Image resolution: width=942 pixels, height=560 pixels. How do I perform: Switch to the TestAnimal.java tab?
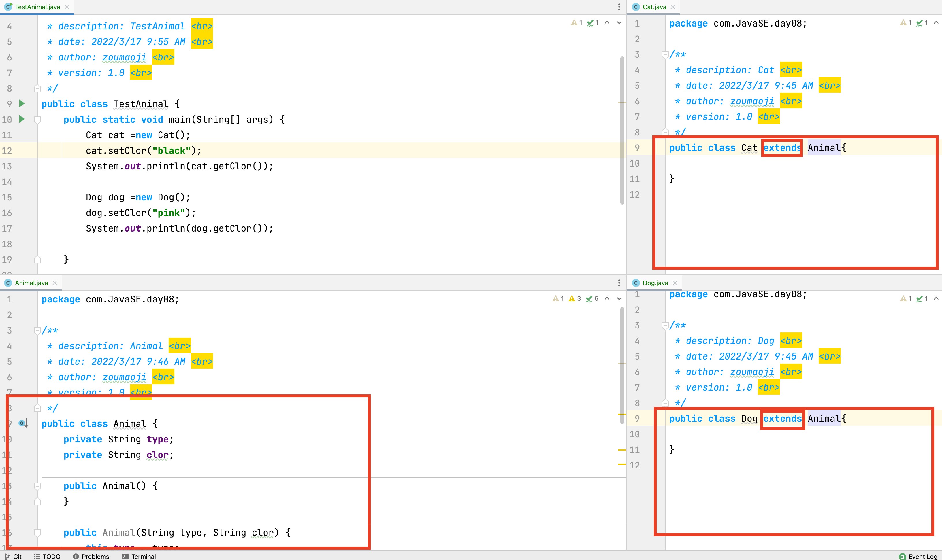click(37, 7)
